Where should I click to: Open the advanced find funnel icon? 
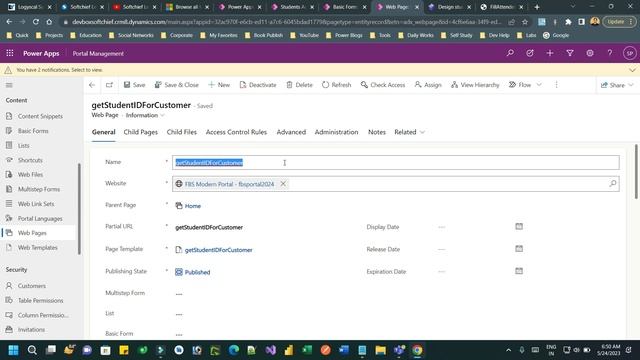pyautogui.click(x=570, y=53)
